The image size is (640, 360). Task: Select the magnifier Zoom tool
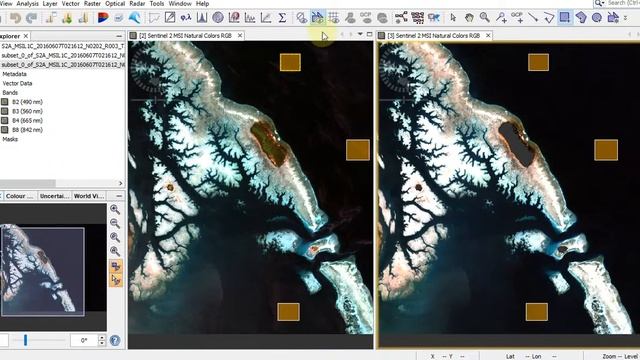pyautogui.click(x=485, y=18)
